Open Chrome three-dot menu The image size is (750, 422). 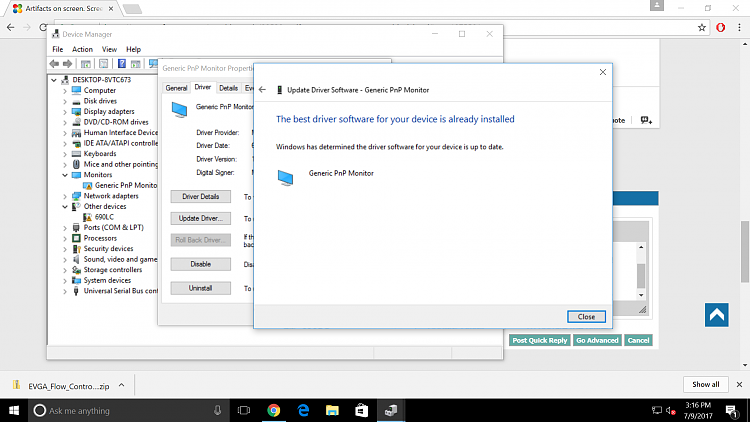point(739,28)
